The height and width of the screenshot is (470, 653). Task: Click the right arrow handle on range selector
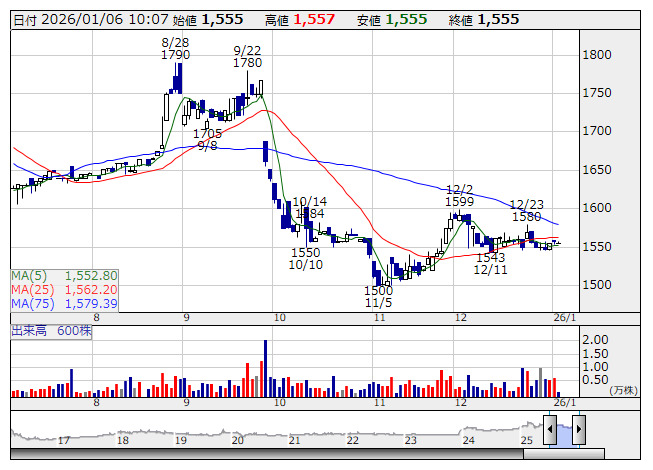tap(579, 429)
